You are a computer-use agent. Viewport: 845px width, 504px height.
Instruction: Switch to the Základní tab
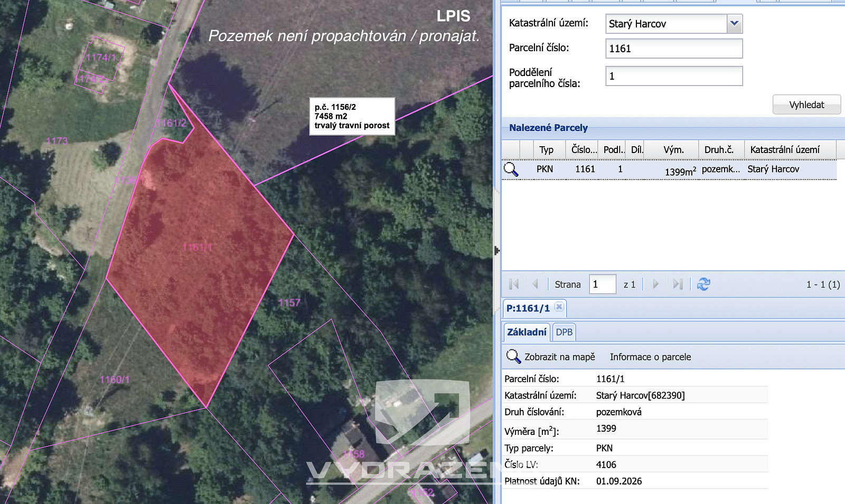[x=527, y=332]
